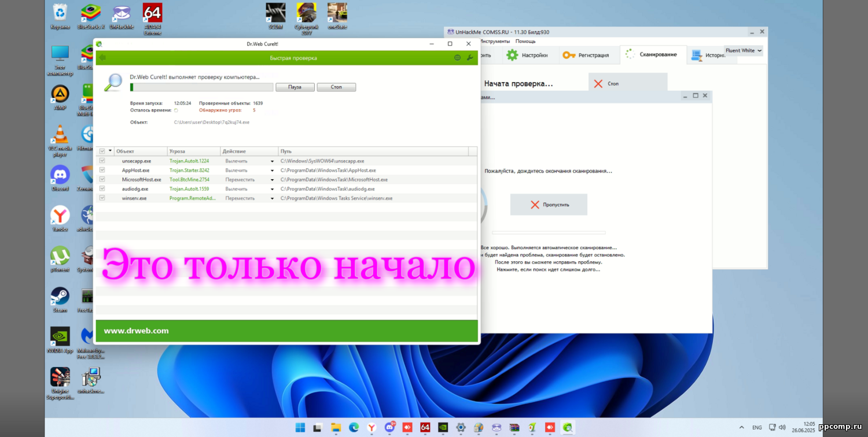Open action dropdown for audiodg.exe
The width and height of the screenshot is (868, 437).
tap(272, 189)
